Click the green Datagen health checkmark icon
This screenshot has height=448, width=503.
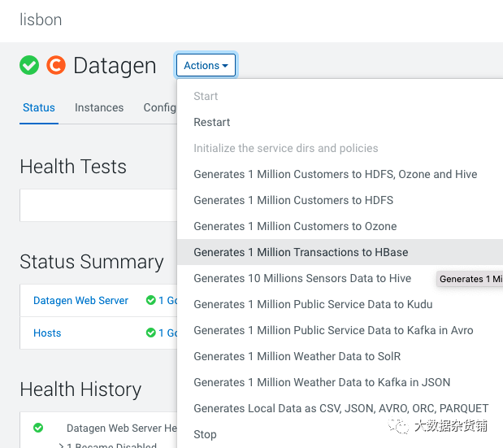pos(29,65)
